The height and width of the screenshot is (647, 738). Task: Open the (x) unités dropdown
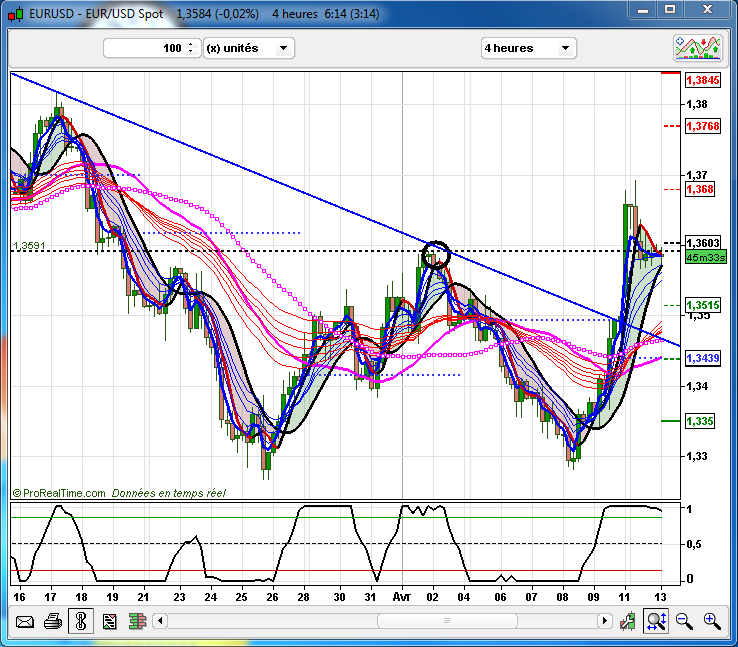click(x=249, y=48)
